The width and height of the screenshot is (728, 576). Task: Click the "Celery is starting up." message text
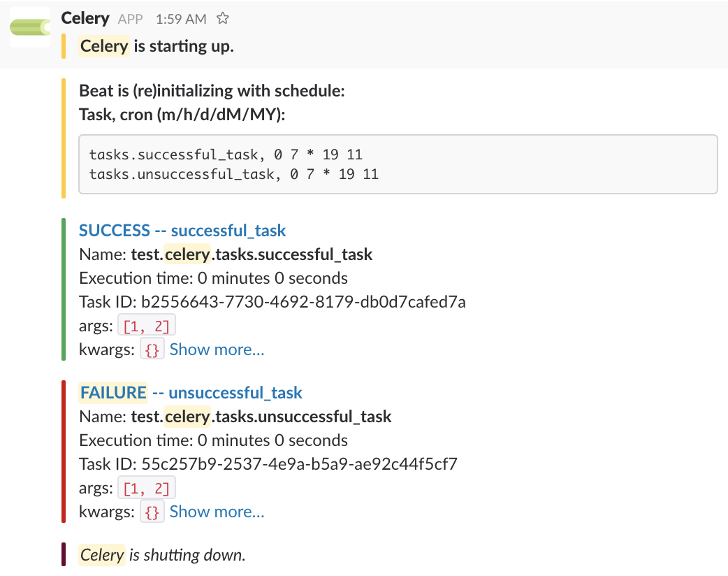[156, 47]
